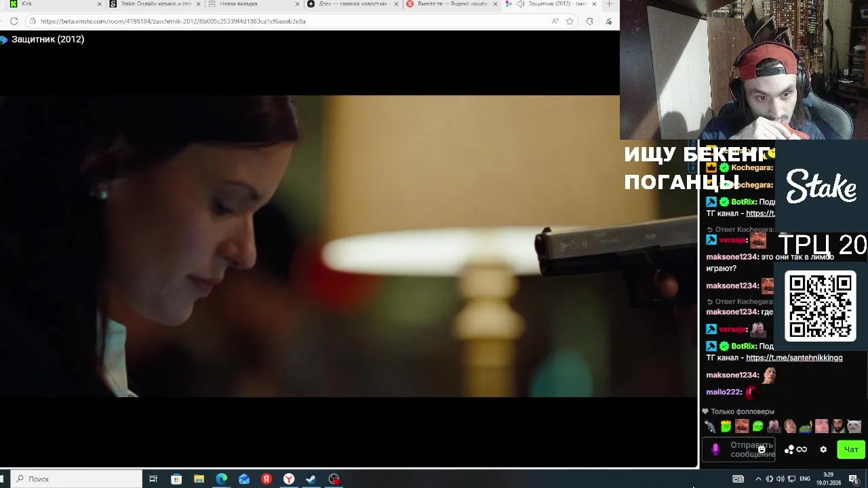
Task: Insert the laughing mustache man emote
Action: [x=742, y=426]
